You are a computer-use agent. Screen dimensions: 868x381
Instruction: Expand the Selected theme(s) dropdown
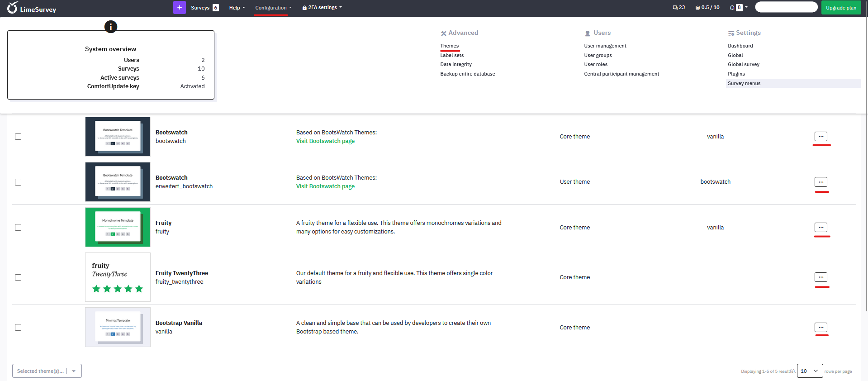[47, 371]
